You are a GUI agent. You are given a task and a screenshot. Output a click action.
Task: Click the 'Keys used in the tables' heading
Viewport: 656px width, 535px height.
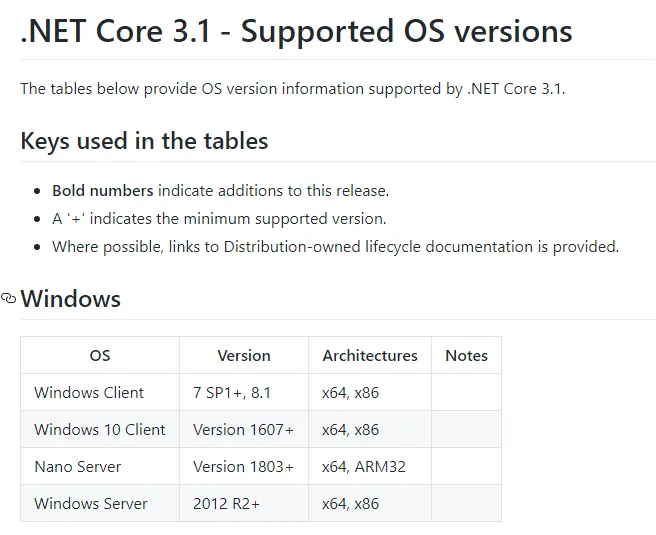tap(144, 141)
